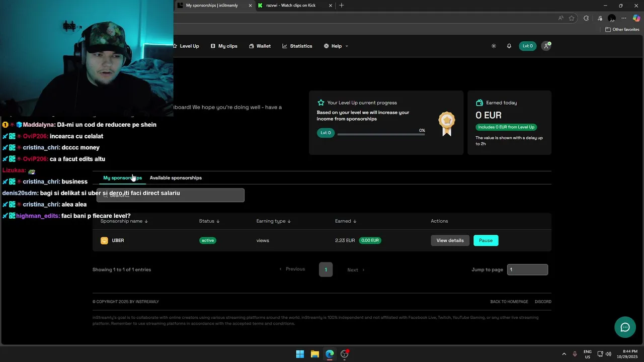Select page 1 in pagination

(326, 269)
